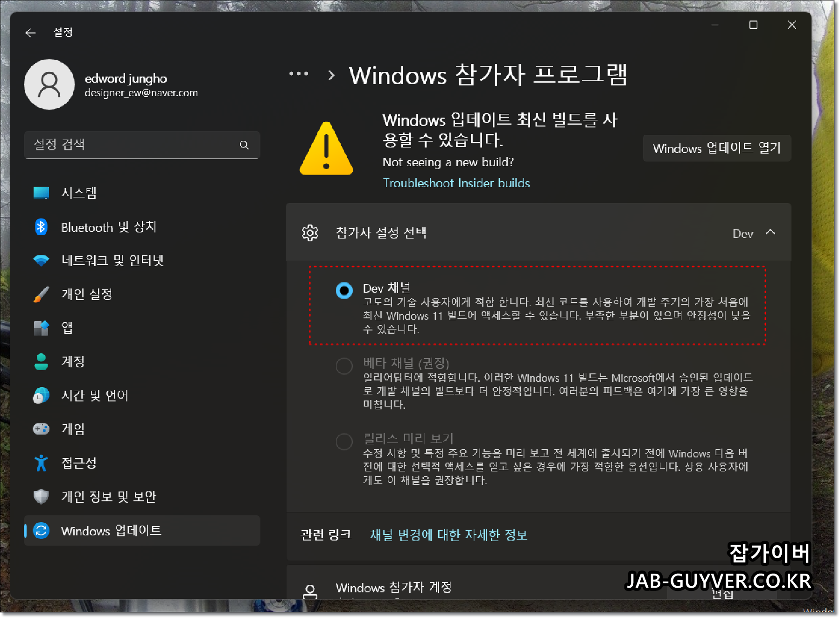Select Windows 업데이트 in sidebar
This screenshot has width=840, height=618.
pyautogui.click(x=142, y=531)
